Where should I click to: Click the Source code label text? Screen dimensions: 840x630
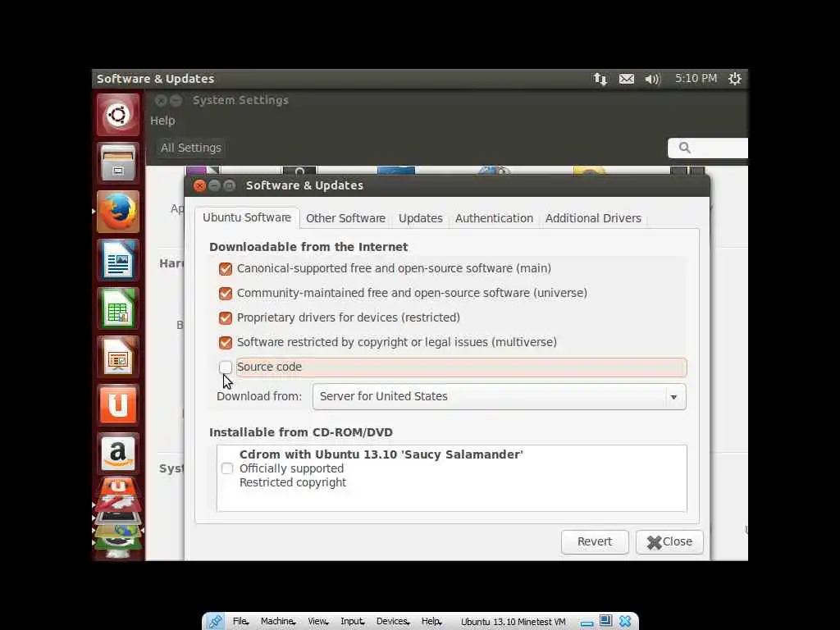click(269, 367)
